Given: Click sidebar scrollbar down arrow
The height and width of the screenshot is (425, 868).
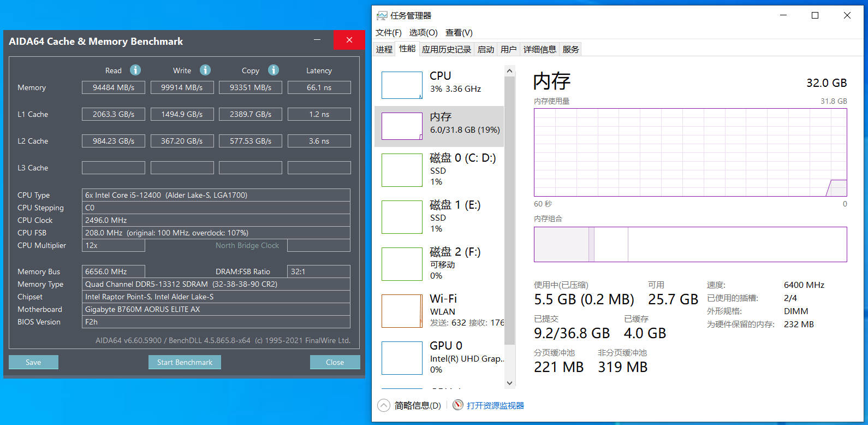Looking at the screenshot, I should (x=510, y=383).
